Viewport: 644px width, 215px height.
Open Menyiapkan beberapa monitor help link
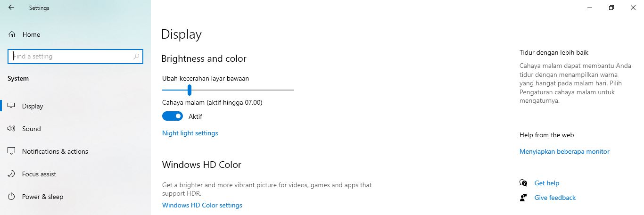point(564,151)
